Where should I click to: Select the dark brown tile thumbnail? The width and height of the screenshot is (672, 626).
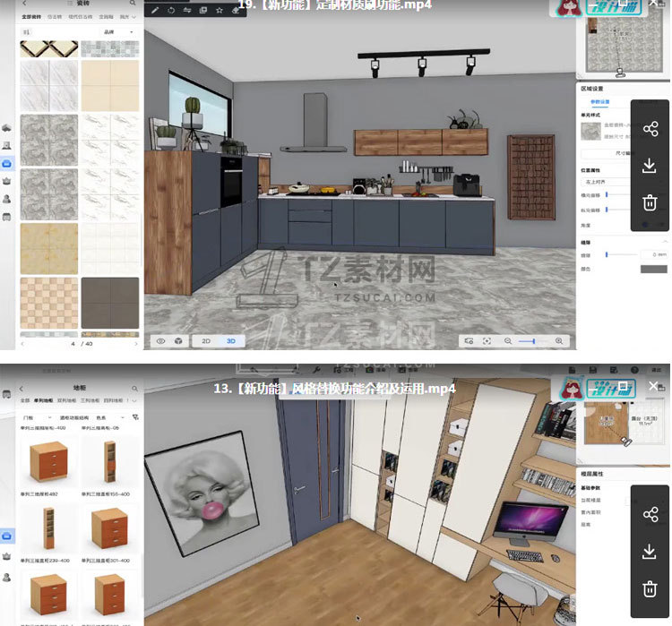click(110, 303)
